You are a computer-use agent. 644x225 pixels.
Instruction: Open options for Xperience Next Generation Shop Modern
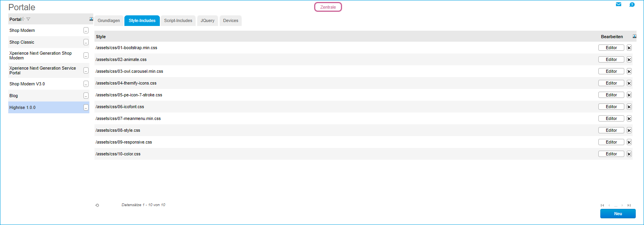tap(86, 55)
